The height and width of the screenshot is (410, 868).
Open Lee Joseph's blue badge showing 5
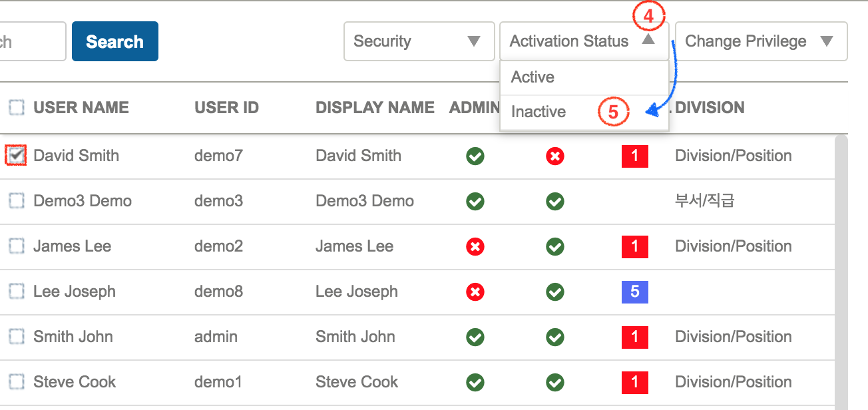[x=634, y=292]
